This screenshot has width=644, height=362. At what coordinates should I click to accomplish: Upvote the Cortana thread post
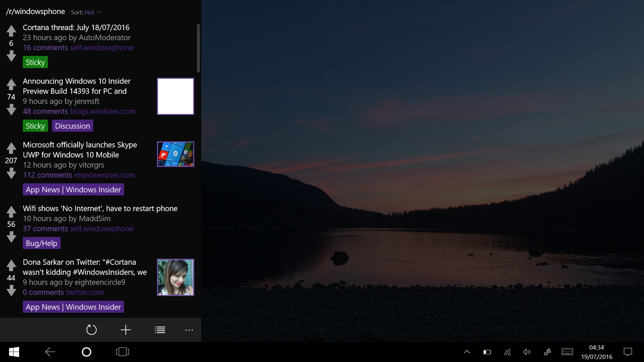[11, 30]
